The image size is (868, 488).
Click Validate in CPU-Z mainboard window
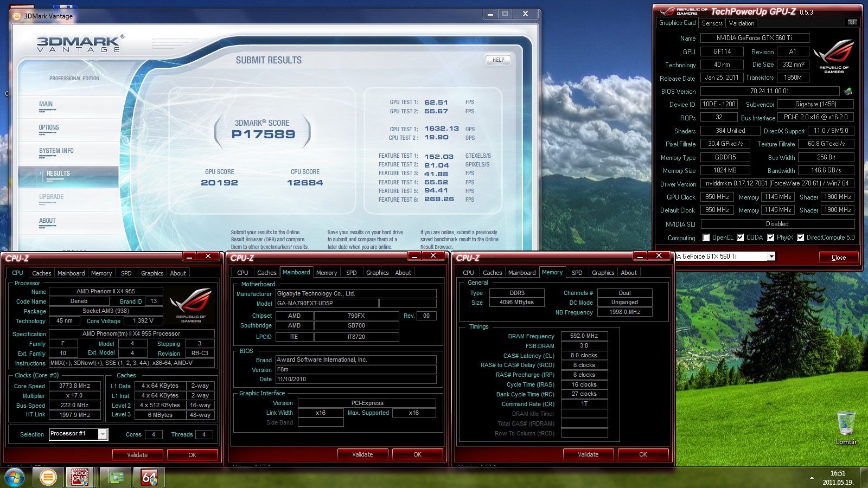362,454
